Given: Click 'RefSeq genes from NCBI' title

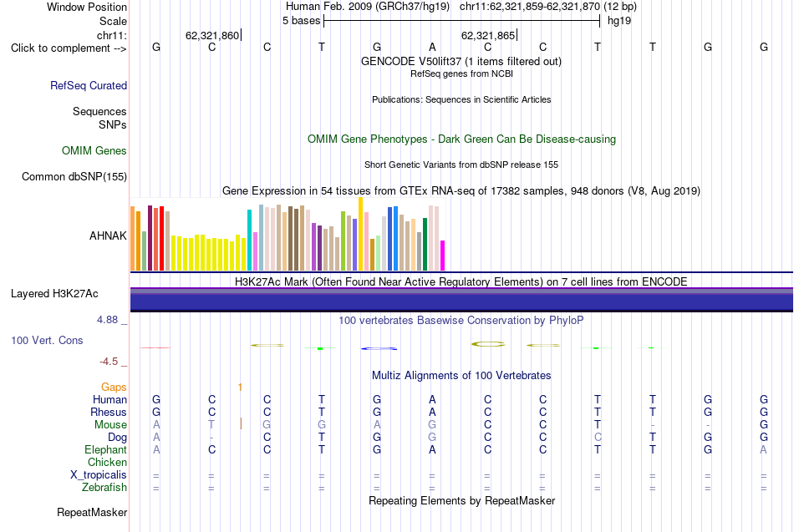Looking at the screenshot, I should pos(461,73).
